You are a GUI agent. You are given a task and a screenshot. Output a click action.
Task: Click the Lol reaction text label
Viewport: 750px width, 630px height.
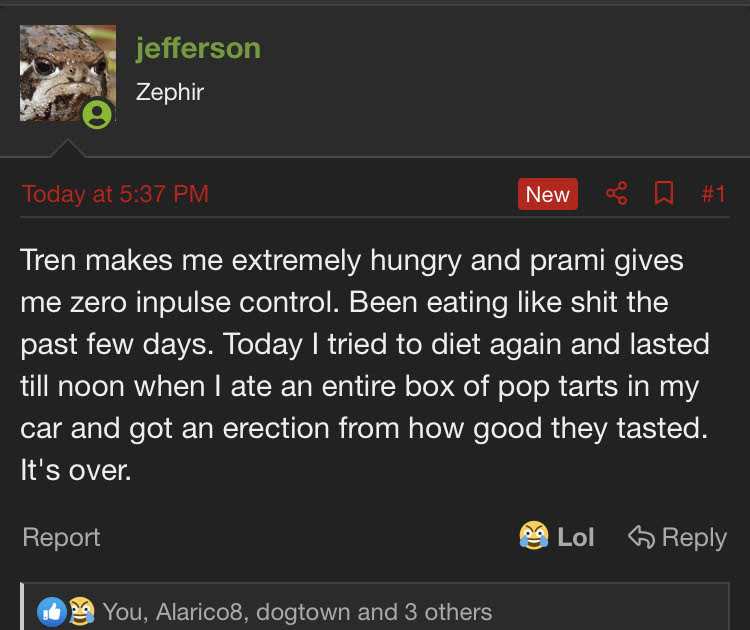576,538
